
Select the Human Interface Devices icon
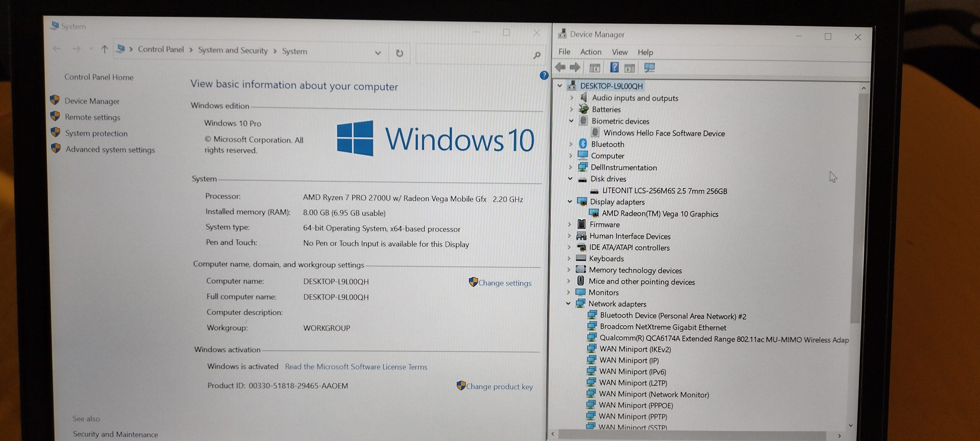point(581,235)
